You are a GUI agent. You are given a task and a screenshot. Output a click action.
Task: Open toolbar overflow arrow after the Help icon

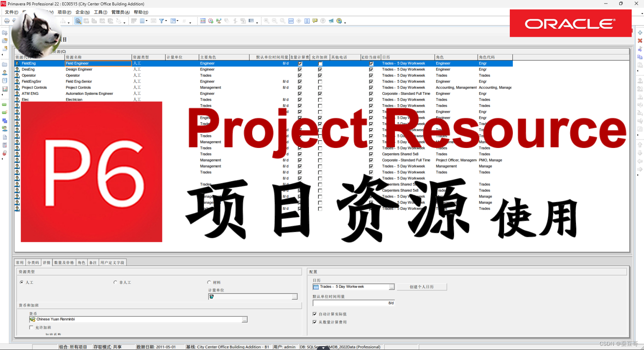[x=345, y=22]
